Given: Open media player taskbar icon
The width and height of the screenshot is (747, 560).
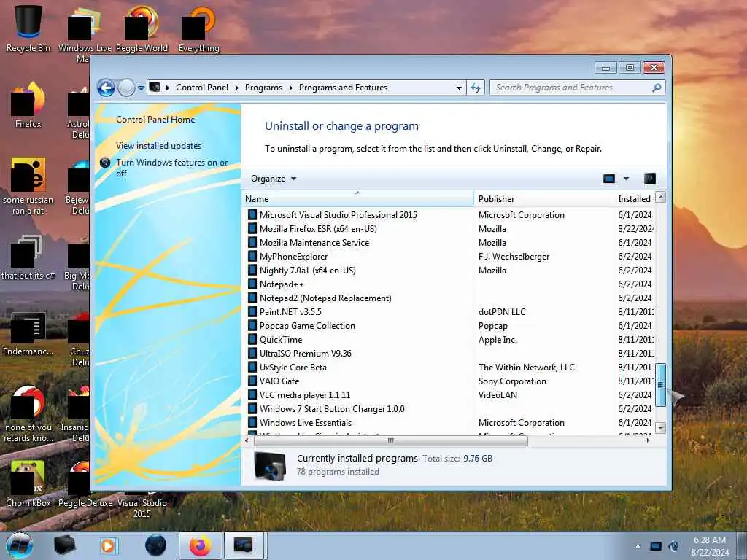Looking at the screenshot, I should pos(108,545).
